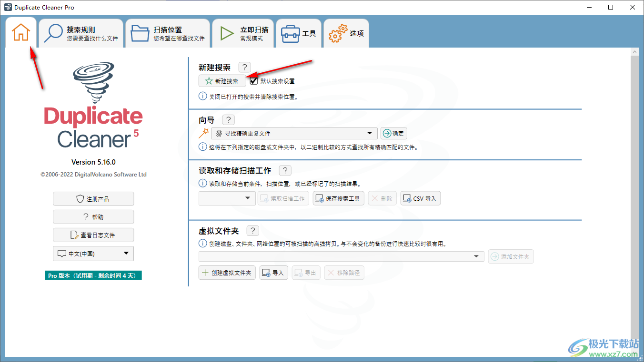Viewport: 644px width, 362px height.
Task: Open the 扫描位置 tab
Action: (x=168, y=33)
